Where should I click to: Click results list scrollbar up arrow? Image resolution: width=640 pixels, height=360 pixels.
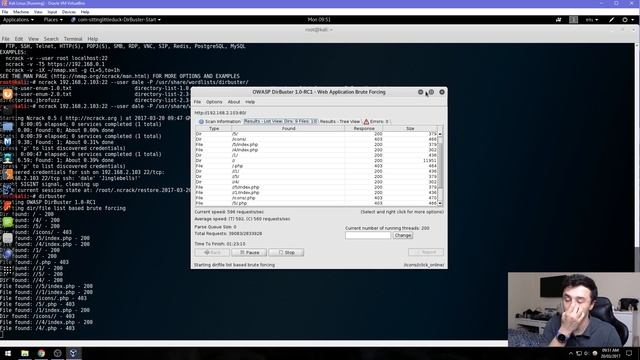pos(440,134)
